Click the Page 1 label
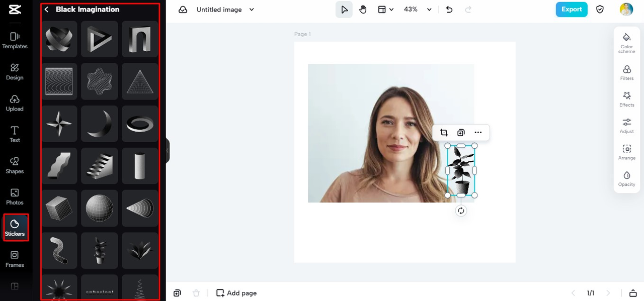Screen dimensions: 644x301 tap(302, 34)
